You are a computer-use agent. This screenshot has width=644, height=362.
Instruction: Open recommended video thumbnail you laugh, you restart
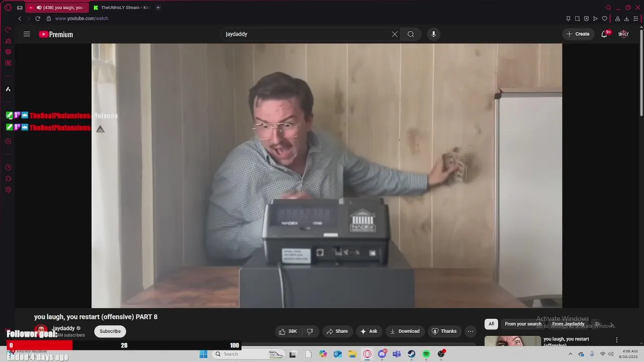point(513,341)
